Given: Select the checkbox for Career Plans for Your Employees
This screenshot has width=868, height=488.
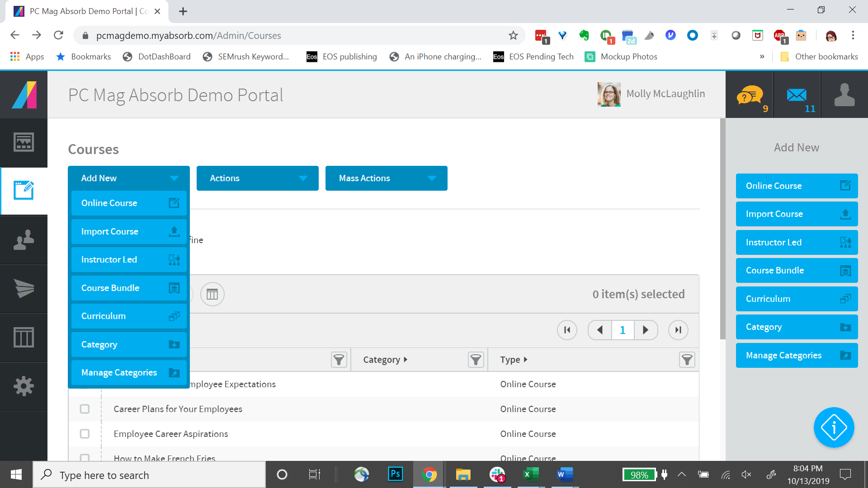Looking at the screenshot, I should [x=85, y=408].
